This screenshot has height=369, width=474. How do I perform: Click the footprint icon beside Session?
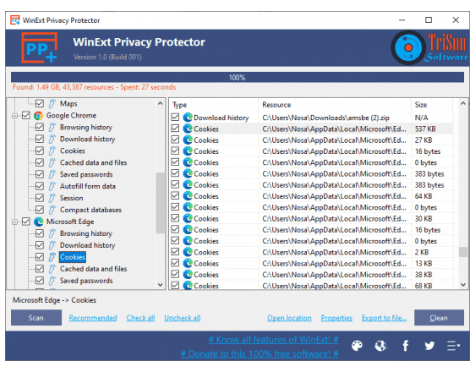pos(52,198)
